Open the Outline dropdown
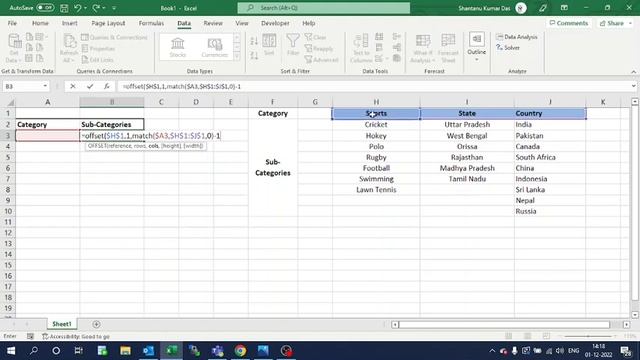Image resolution: width=640 pixels, height=360 pixels. tap(476, 47)
